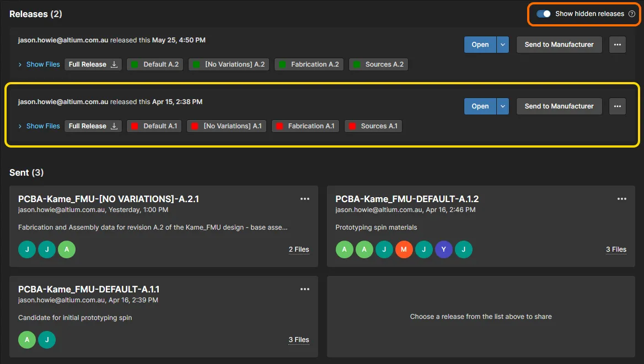644x364 pixels.
Task: Click PCBA-Kame_FMU-[NO VARIATIONS]-A.2.1 title
Action: pos(109,199)
